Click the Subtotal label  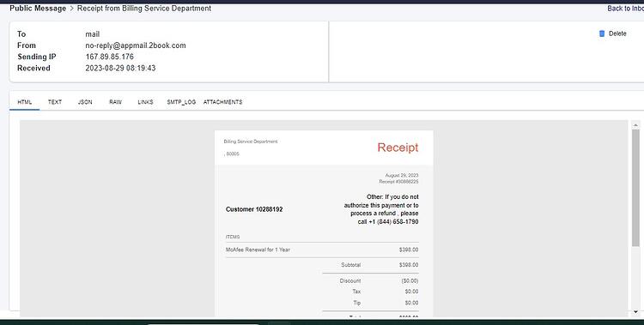pyautogui.click(x=350, y=265)
